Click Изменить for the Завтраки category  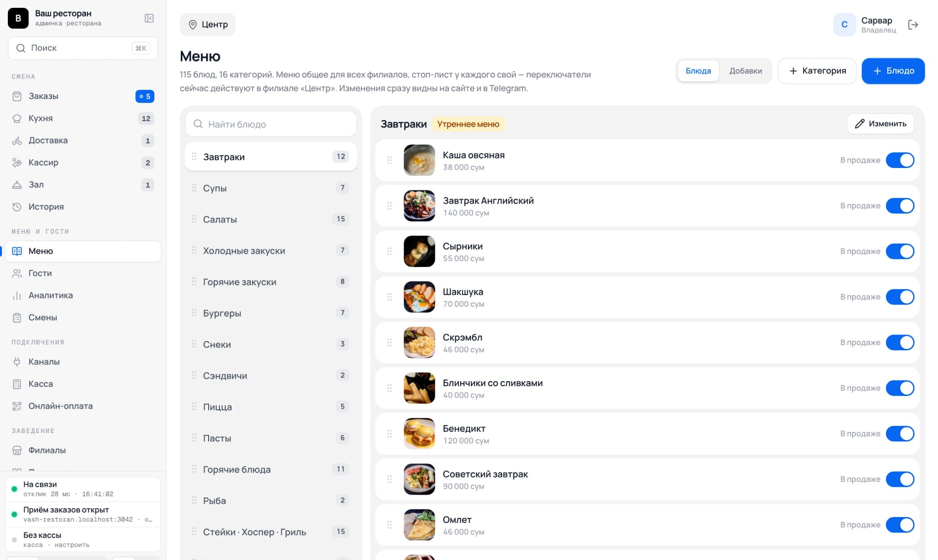click(880, 124)
